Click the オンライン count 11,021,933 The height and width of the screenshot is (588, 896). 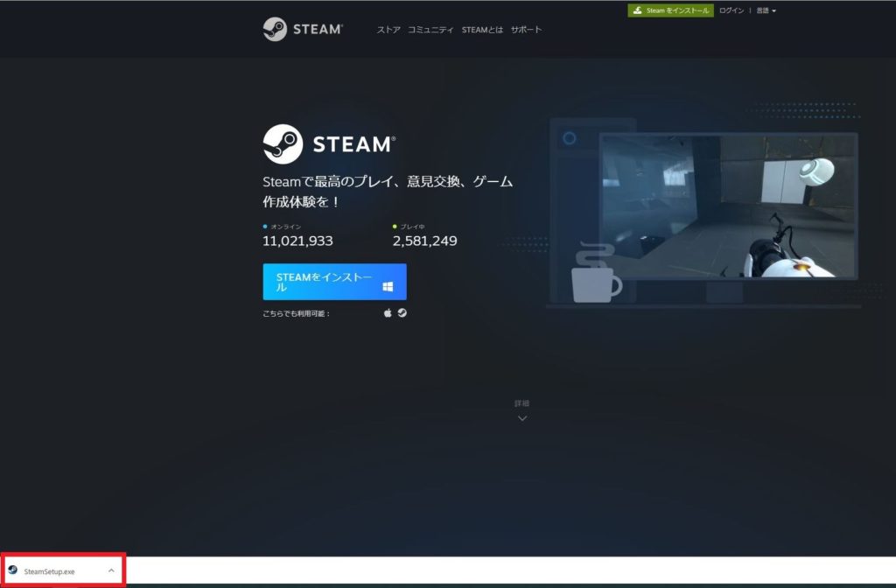tap(297, 241)
